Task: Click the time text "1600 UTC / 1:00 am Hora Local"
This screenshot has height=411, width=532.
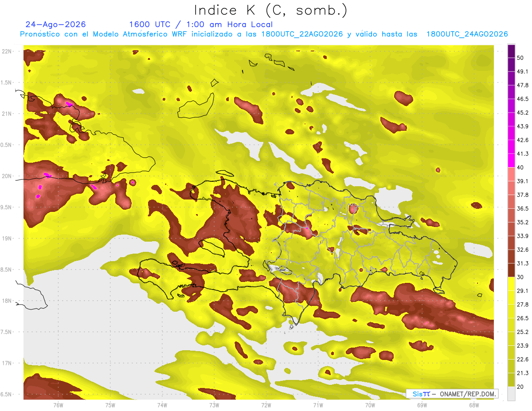Action: [201, 24]
